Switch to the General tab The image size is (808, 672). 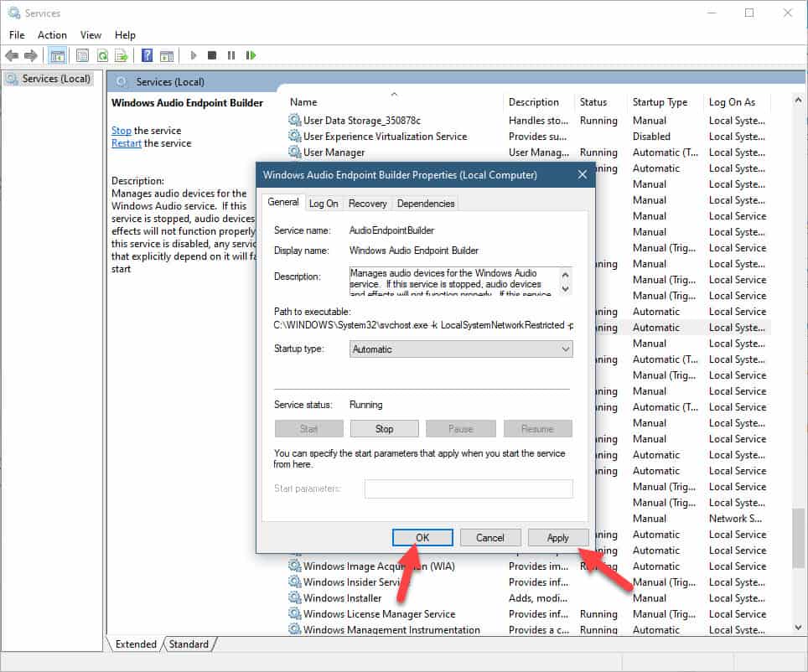point(283,202)
